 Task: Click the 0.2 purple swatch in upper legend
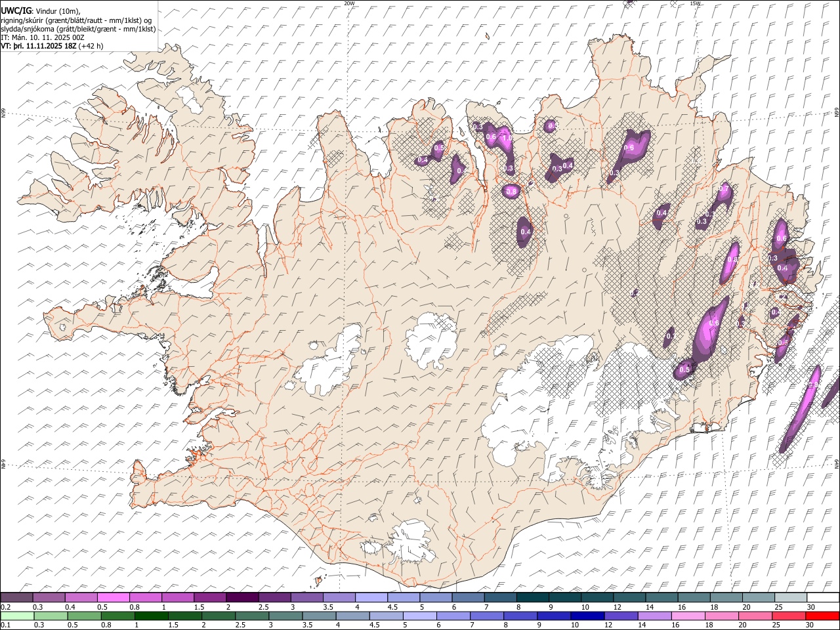pos(16,598)
